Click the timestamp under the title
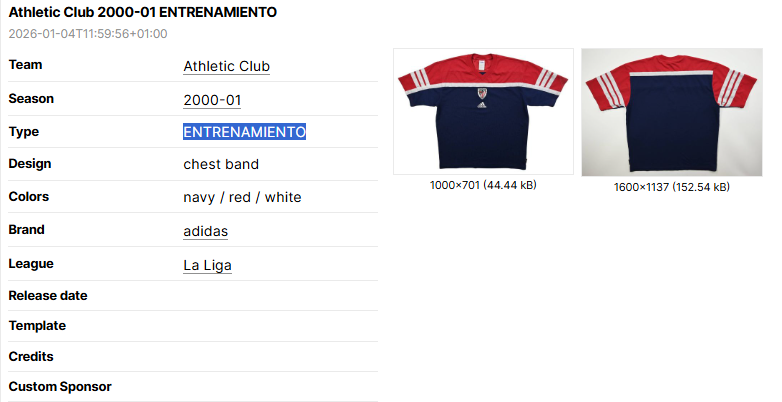Screen dimensions: 782x402 [x=88, y=34]
